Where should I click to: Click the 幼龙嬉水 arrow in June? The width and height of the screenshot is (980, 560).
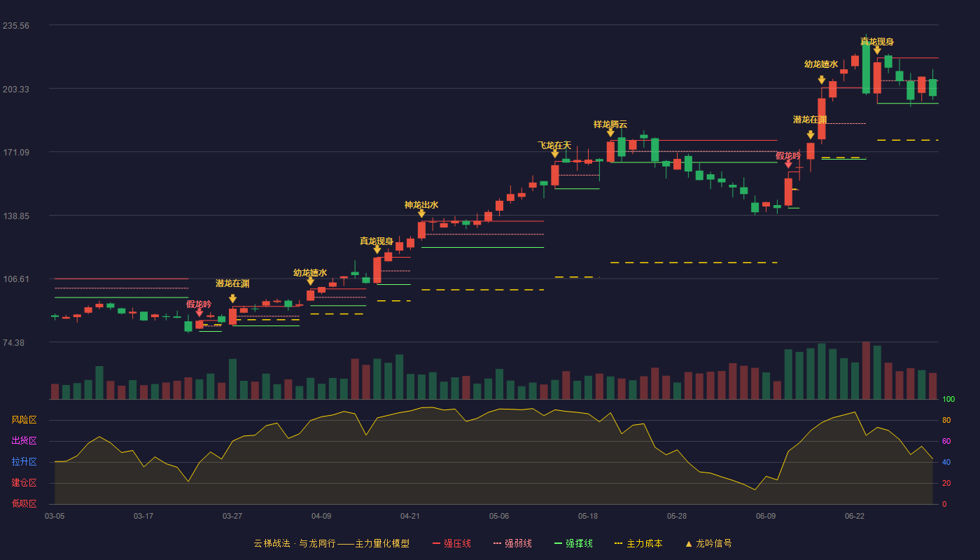pyautogui.click(x=822, y=80)
